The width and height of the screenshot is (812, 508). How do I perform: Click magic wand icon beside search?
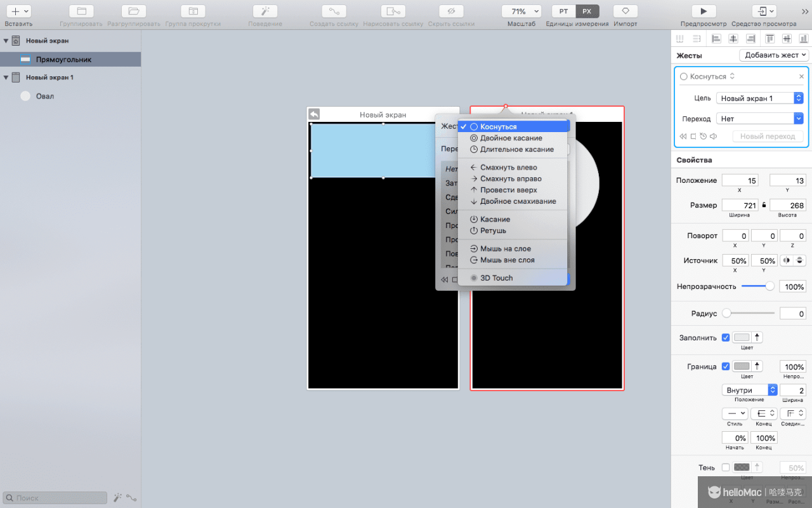click(x=117, y=498)
